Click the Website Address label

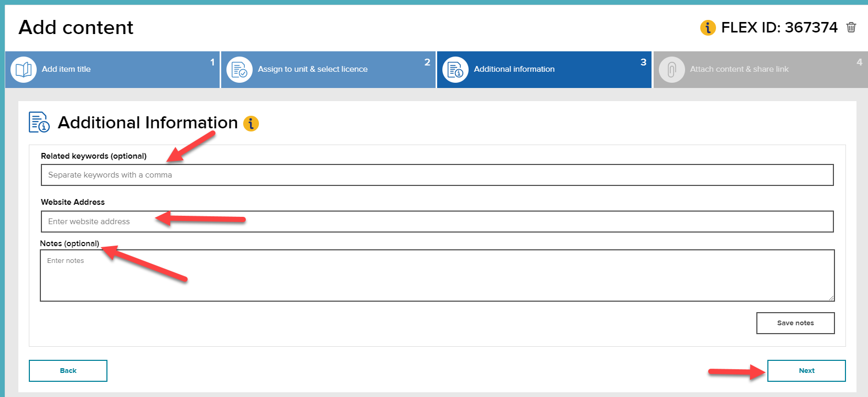tap(73, 202)
